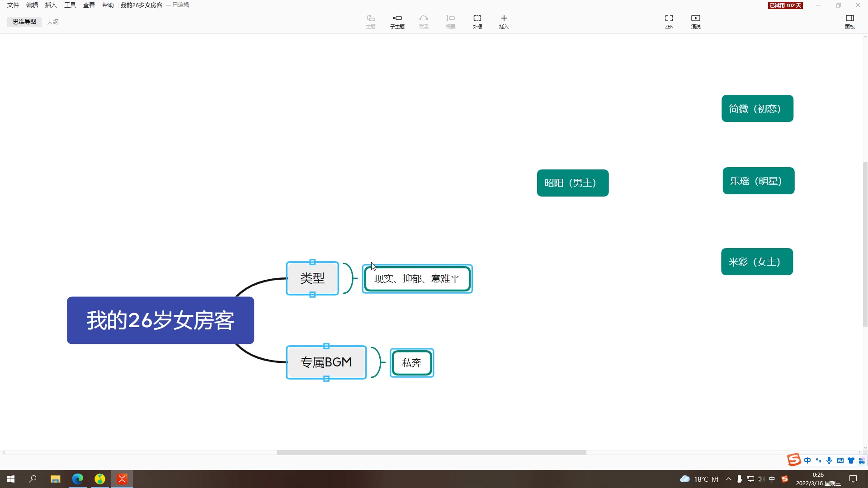
Task: Open the green-yellow browser taskbar icon
Action: pos(100,479)
